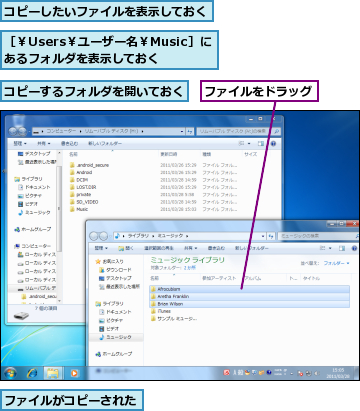Click the Forward arrow in the Removable Disk window
This screenshot has width=360, height=411.
(22, 131)
